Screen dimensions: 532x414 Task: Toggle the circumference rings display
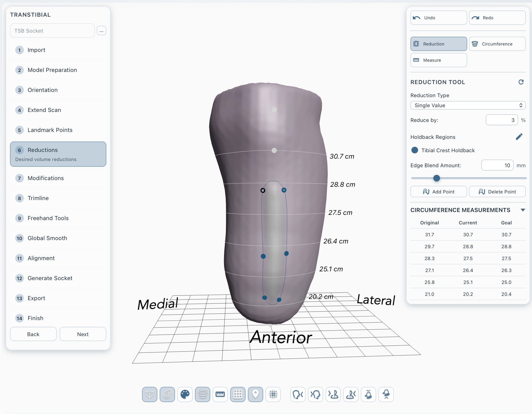coord(202,394)
